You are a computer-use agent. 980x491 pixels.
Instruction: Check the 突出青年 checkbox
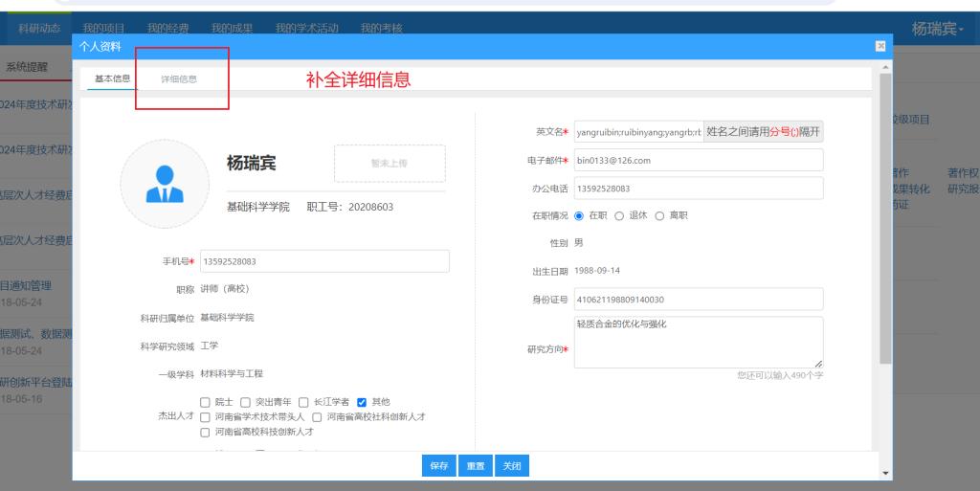tap(245, 402)
